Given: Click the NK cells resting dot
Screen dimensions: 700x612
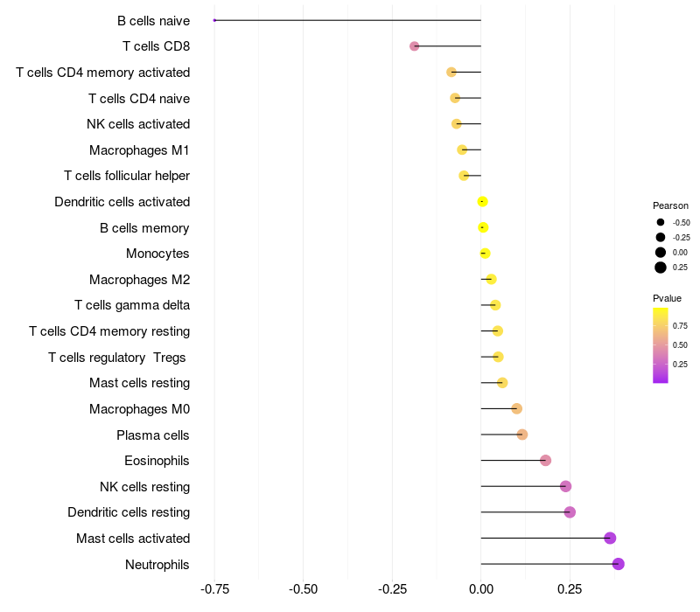Looking at the screenshot, I should tap(565, 486).
